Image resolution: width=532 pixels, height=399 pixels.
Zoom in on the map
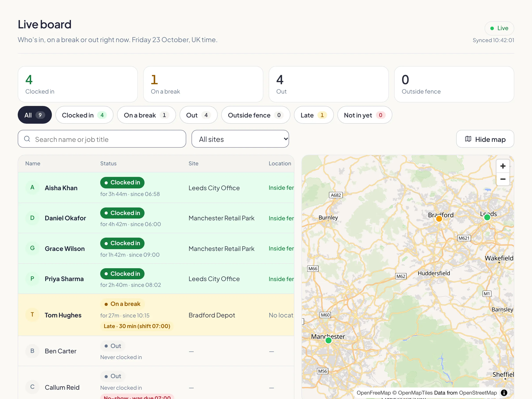click(503, 166)
